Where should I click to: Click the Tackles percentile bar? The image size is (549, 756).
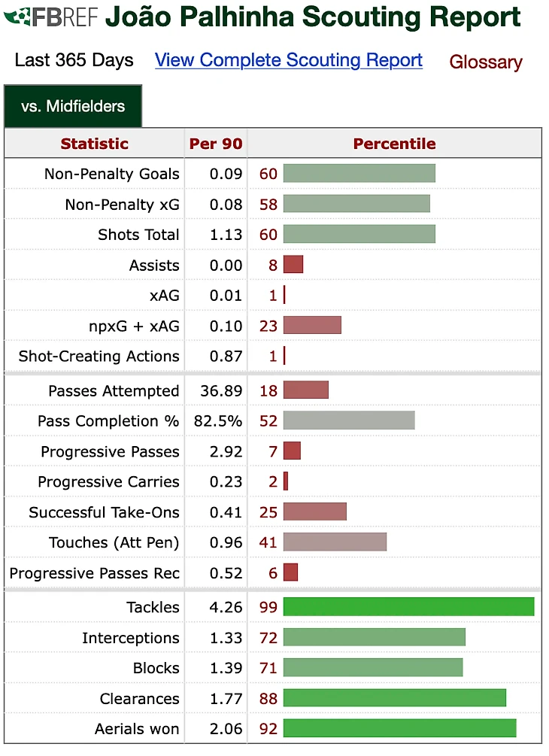(408, 606)
